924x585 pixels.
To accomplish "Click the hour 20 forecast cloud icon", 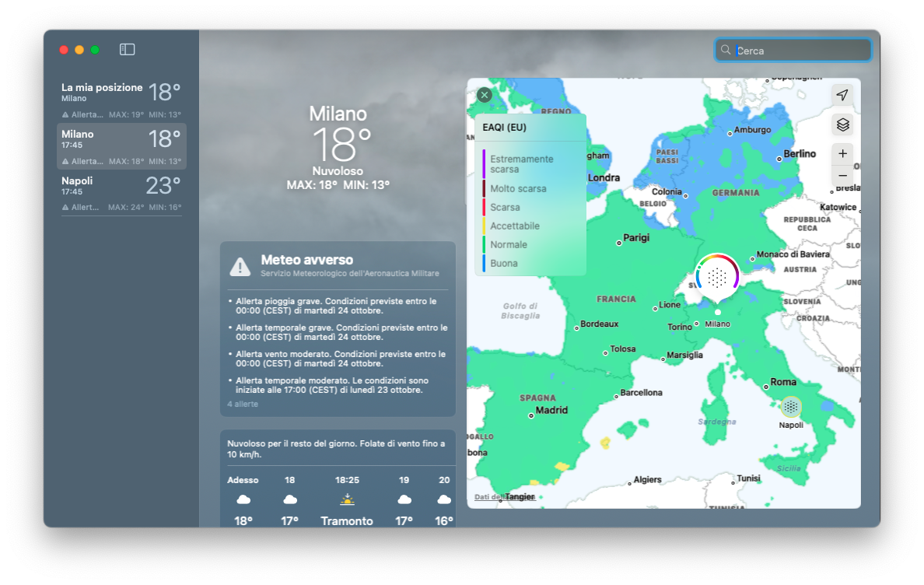I will tap(444, 499).
